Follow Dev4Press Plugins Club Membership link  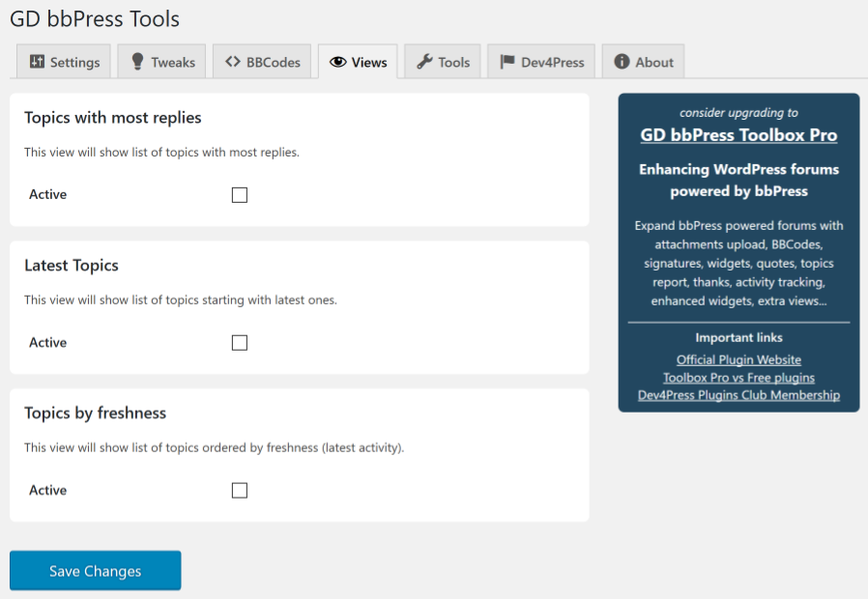[x=738, y=395]
